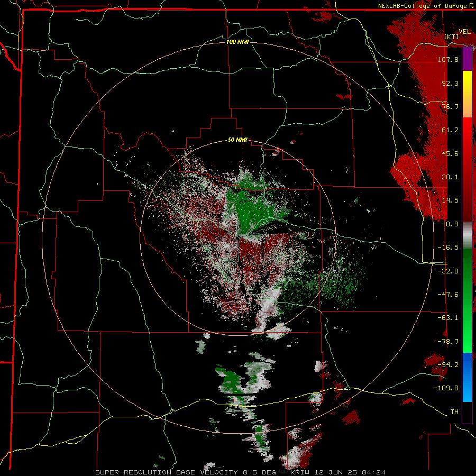Click the 04:24 timestamp
This screenshot has height=476, width=476.
pos(373,472)
